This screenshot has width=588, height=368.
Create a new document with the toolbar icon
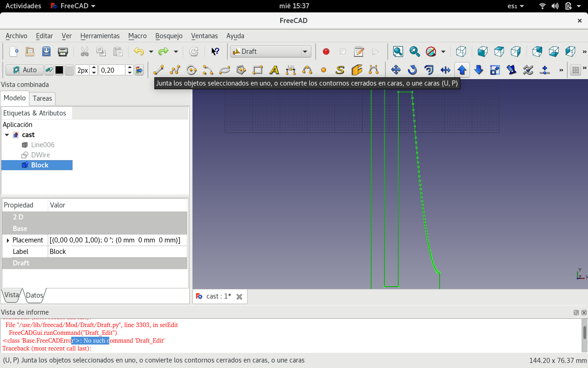click(x=14, y=52)
